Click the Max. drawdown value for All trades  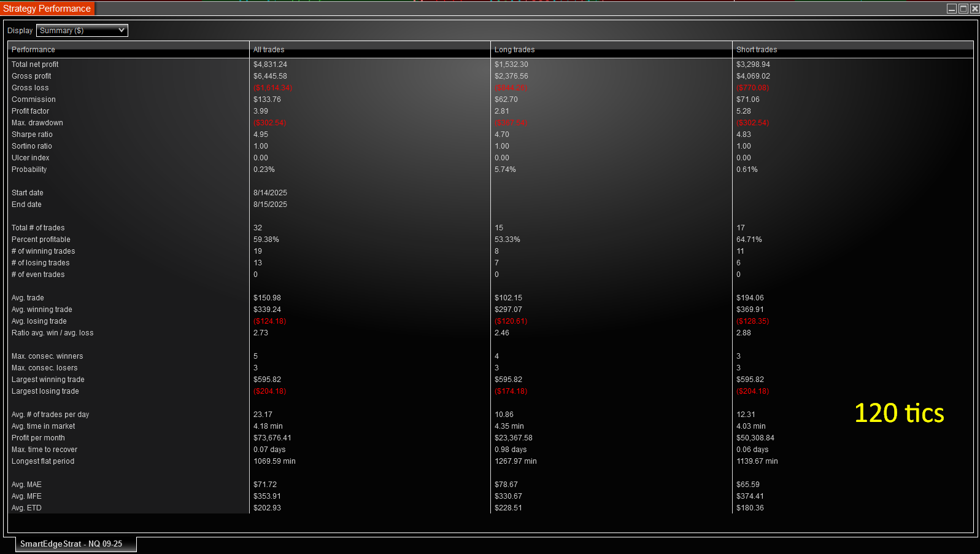(x=269, y=123)
